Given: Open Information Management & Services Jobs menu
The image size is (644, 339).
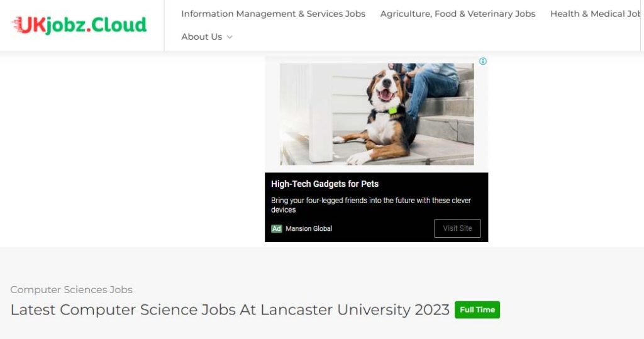Looking at the screenshot, I should coord(273,14).
